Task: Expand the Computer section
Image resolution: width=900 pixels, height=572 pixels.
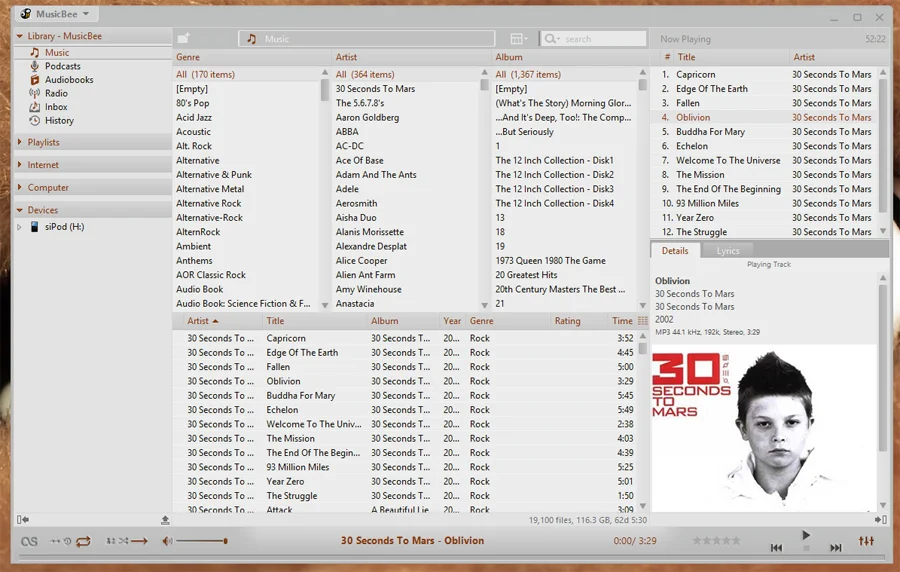Action: [x=20, y=187]
